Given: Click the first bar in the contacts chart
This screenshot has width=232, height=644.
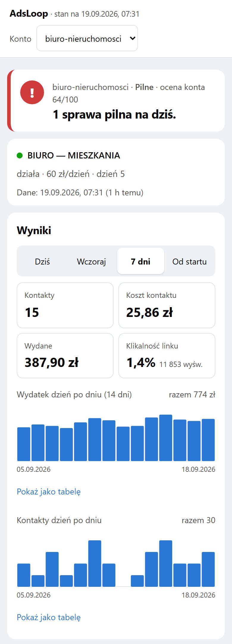Looking at the screenshot, I should point(24,575).
